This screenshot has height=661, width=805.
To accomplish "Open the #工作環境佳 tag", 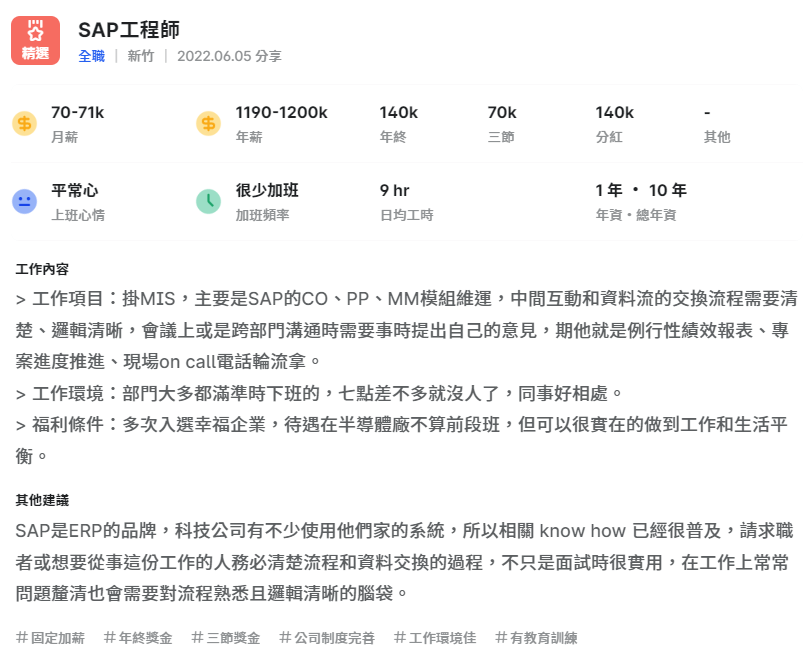I will point(435,638).
